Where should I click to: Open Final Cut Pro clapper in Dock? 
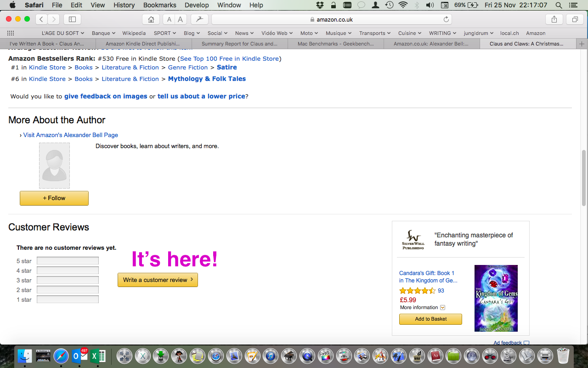325,356
